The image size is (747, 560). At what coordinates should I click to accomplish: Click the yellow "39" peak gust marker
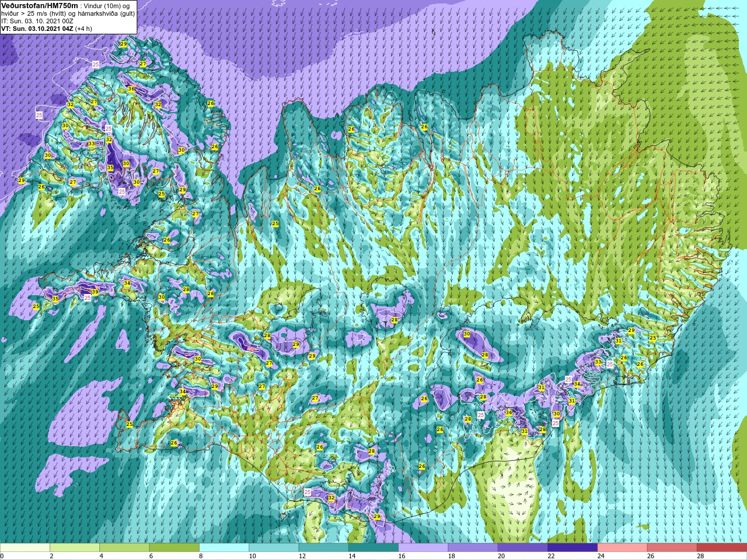95,292
